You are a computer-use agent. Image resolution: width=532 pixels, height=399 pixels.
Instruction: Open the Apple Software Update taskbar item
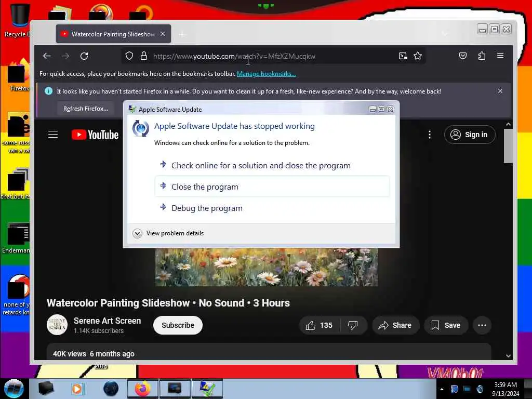207,389
